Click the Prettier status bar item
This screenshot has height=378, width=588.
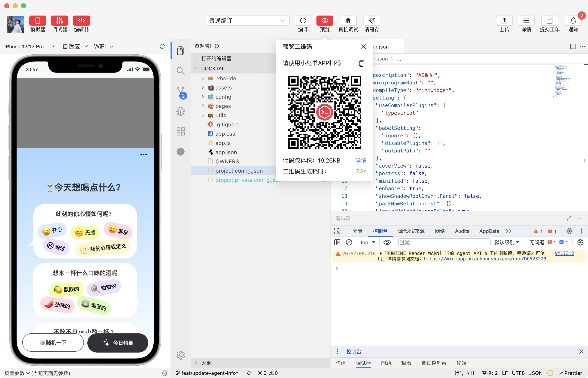[570, 373]
